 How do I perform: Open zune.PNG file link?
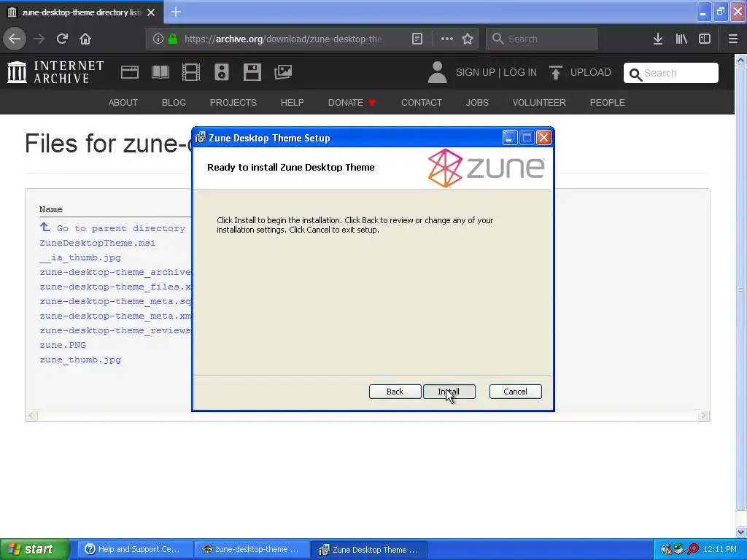point(63,345)
